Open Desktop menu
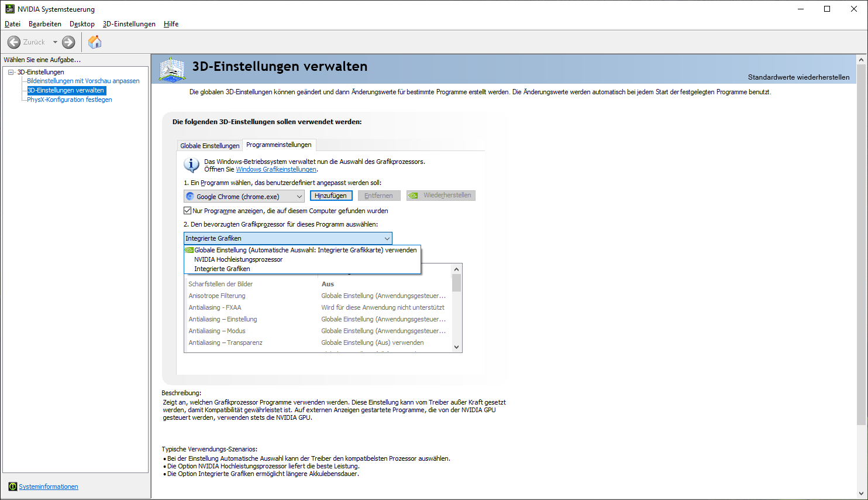 coord(82,24)
